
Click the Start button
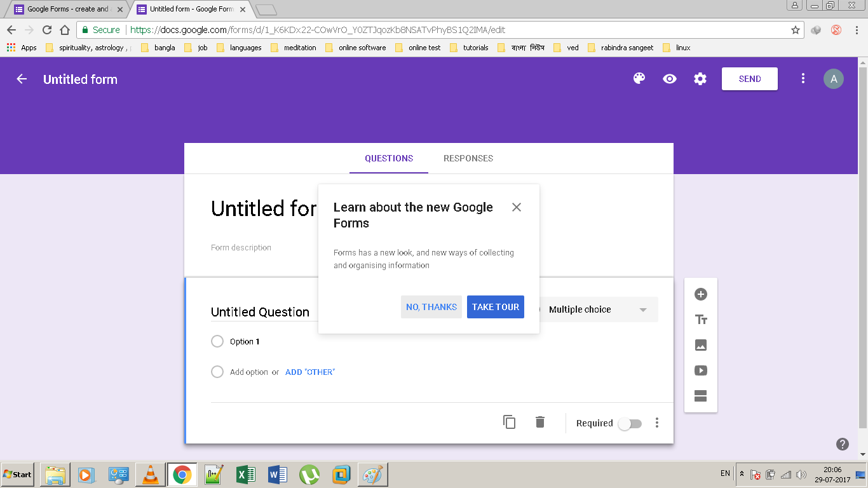(18, 475)
